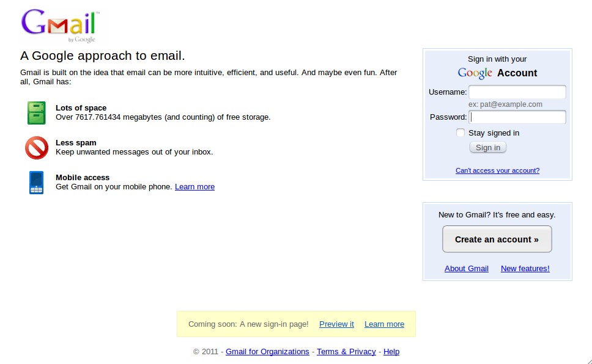Screen dimensions: 592x364
Task: Focus the Username input field
Action: [517, 92]
